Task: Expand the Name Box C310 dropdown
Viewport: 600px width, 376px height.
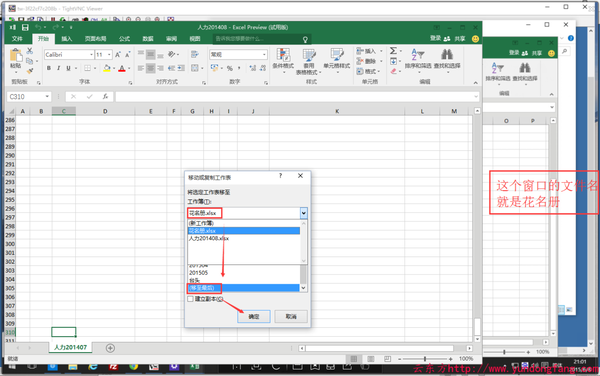Action: [47, 97]
